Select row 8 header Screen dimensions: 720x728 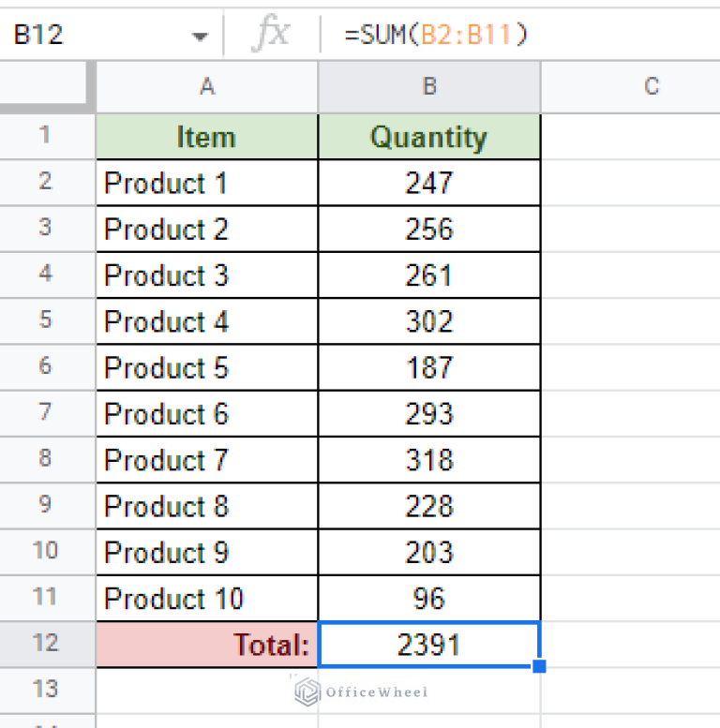tap(48, 460)
